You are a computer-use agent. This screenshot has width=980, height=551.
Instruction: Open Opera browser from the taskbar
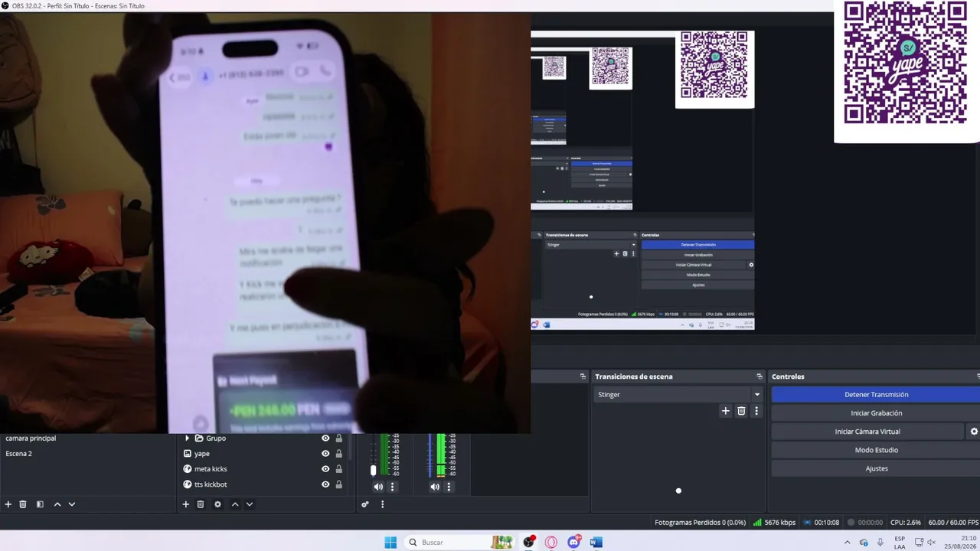(551, 543)
